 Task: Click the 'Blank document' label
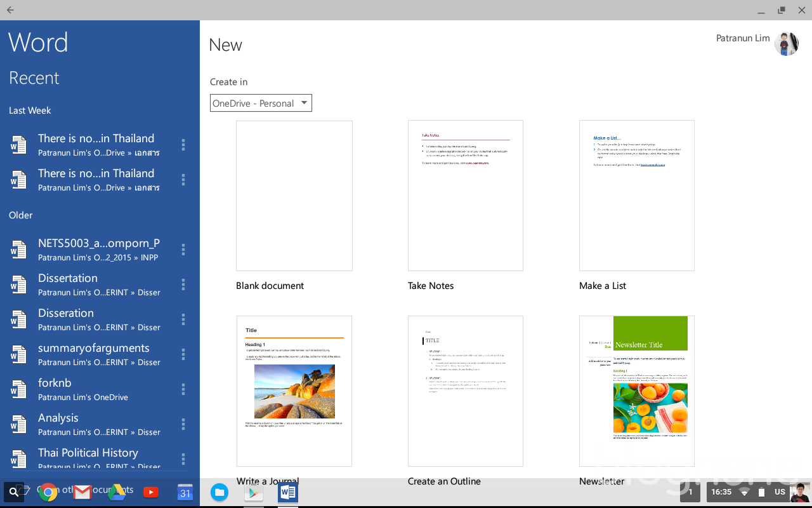270,286
